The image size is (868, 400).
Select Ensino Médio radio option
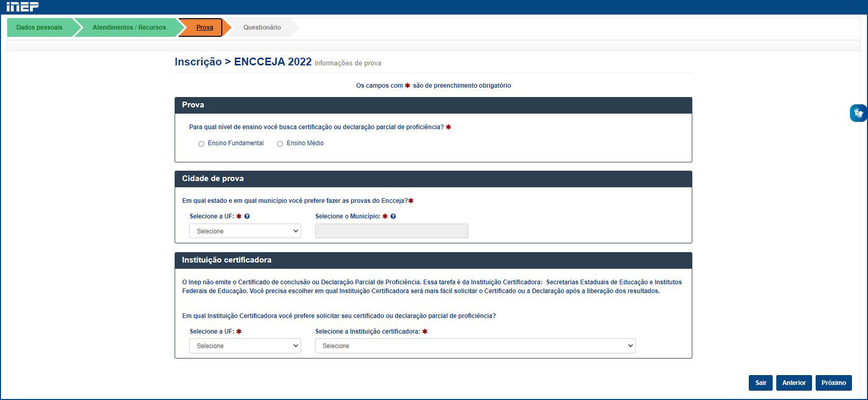point(280,144)
